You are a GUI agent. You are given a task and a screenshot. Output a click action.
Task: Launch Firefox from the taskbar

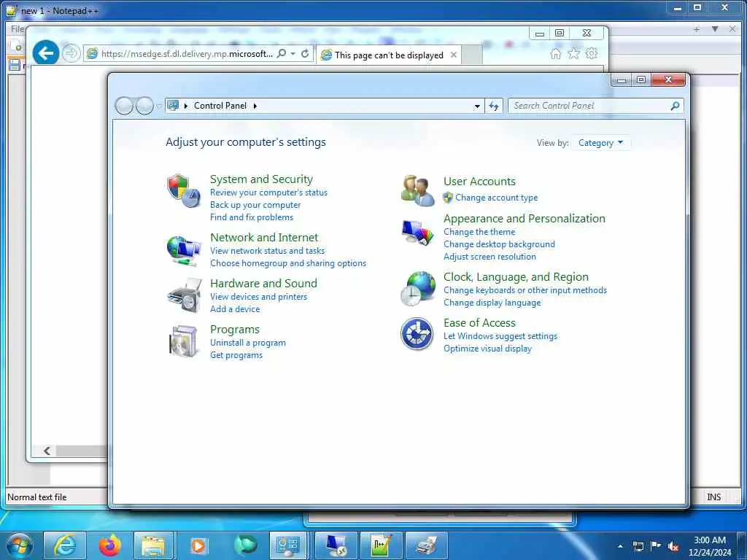[109, 545]
